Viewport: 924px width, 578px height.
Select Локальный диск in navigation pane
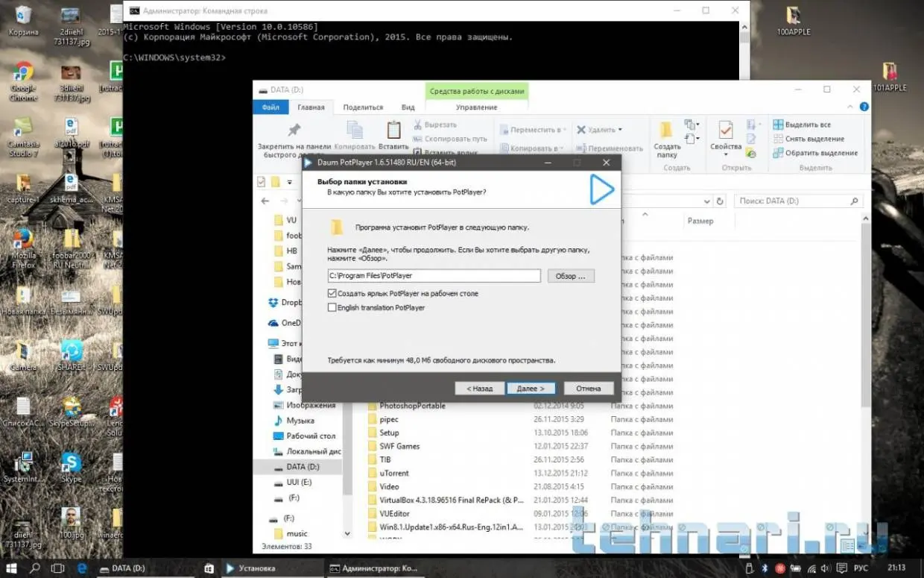pyautogui.click(x=306, y=451)
